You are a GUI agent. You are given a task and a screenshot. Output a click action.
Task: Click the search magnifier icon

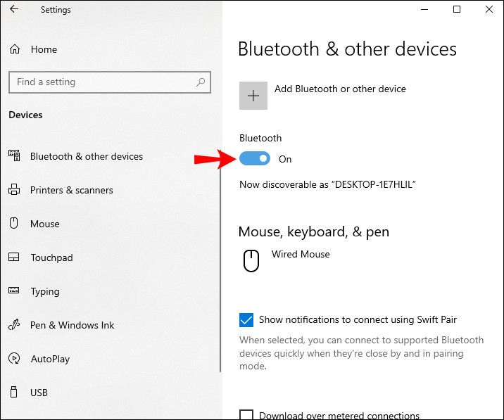[201, 82]
